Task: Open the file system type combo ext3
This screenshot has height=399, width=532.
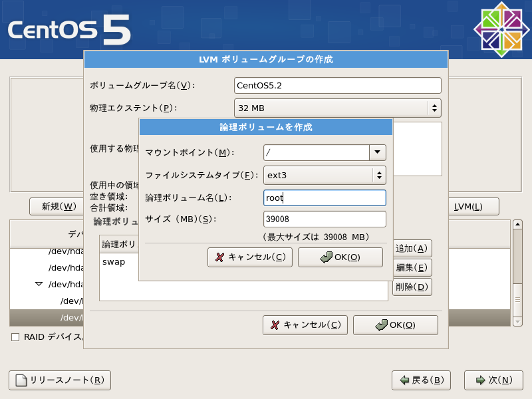Action: [x=325, y=175]
